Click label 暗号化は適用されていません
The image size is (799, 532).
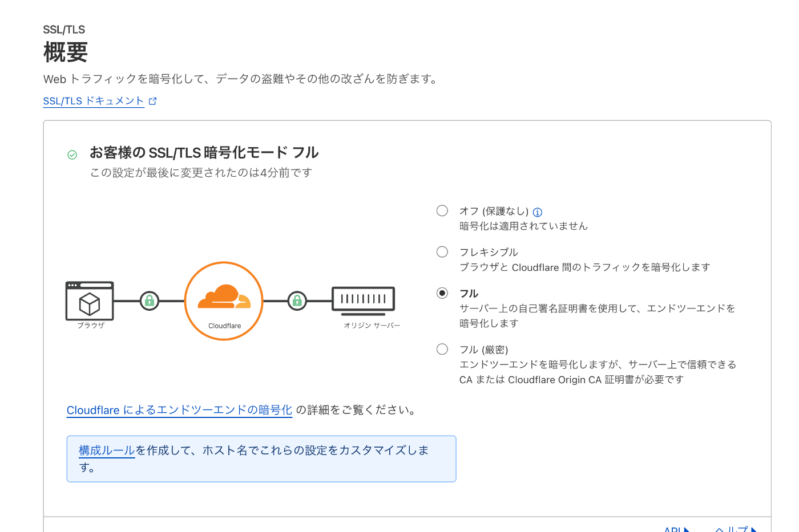523,226
